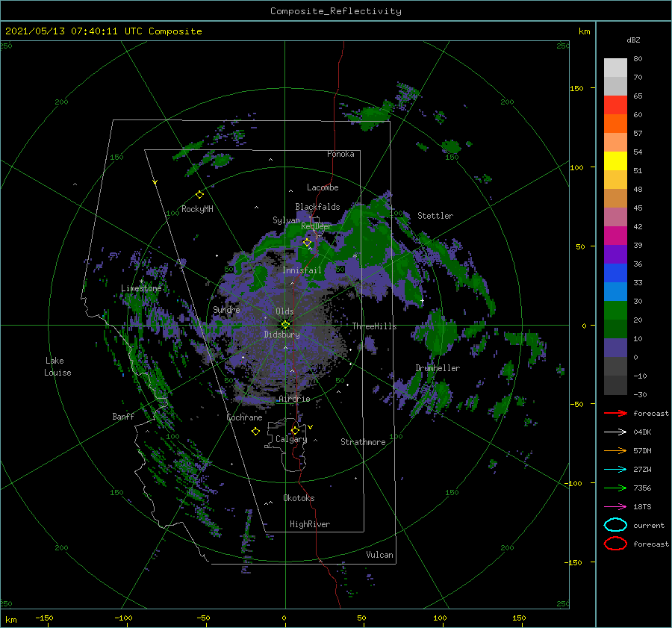Click the Sundre town label
Screen dimensions: 672x628
tap(226, 309)
